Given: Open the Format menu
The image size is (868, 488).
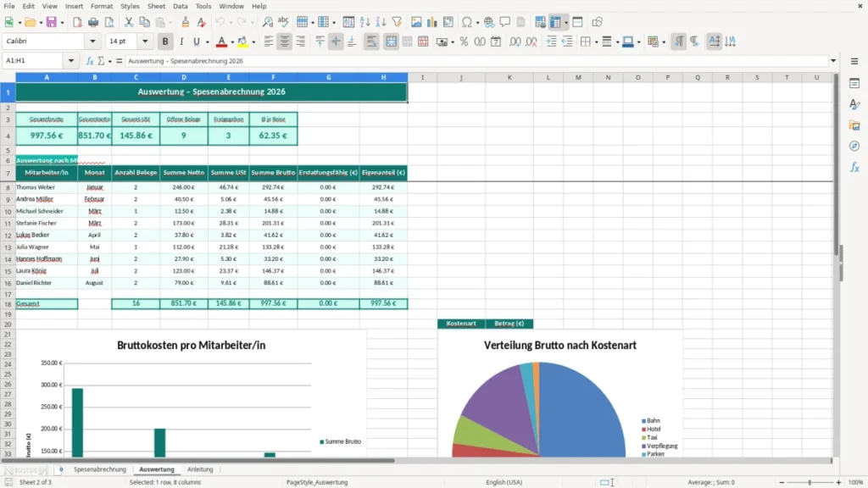Looking at the screenshot, I should [x=102, y=6].
